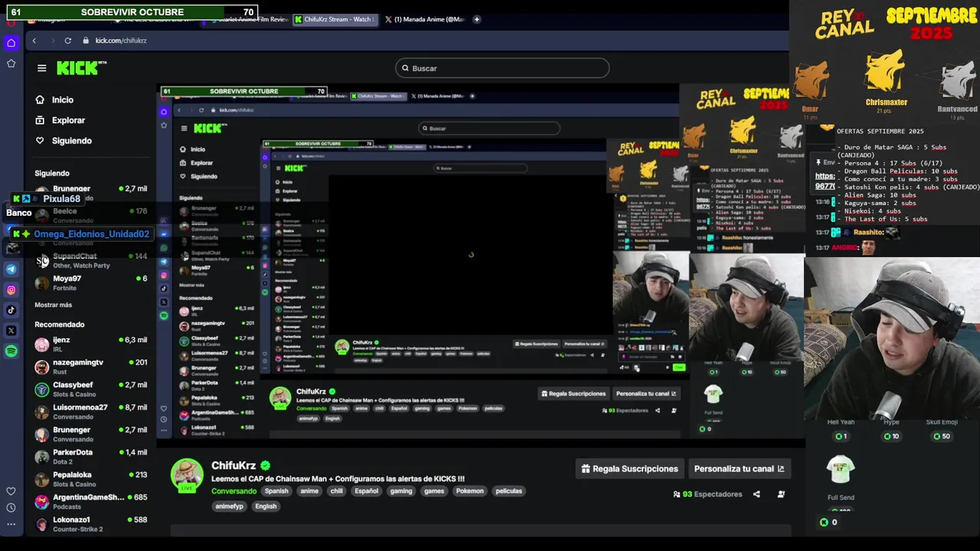The width and height of the screenshot is (980, 551).
Task: Click the kicks balance 0 indicator
Action: pyautogui.click(x=828, y=522)
